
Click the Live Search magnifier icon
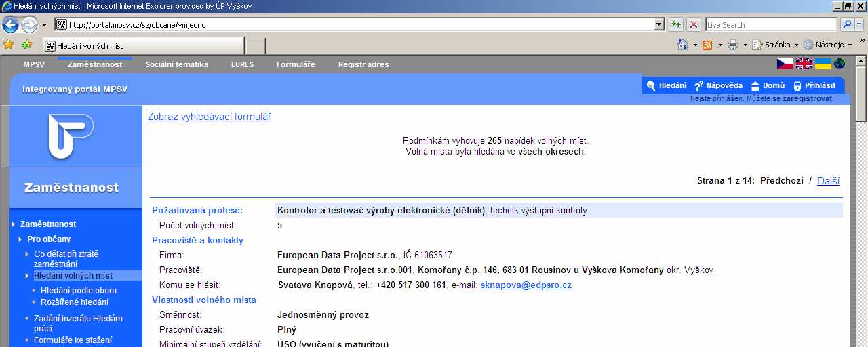click(x=846, y=24)
